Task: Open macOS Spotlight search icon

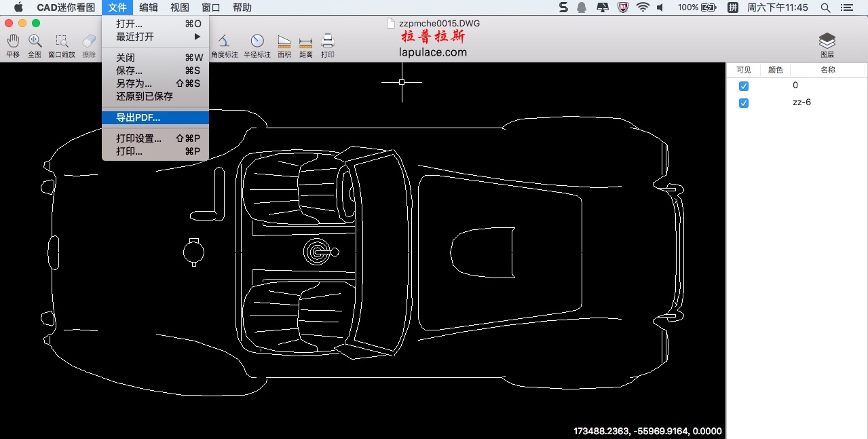Action: click(x=825, y=7)
